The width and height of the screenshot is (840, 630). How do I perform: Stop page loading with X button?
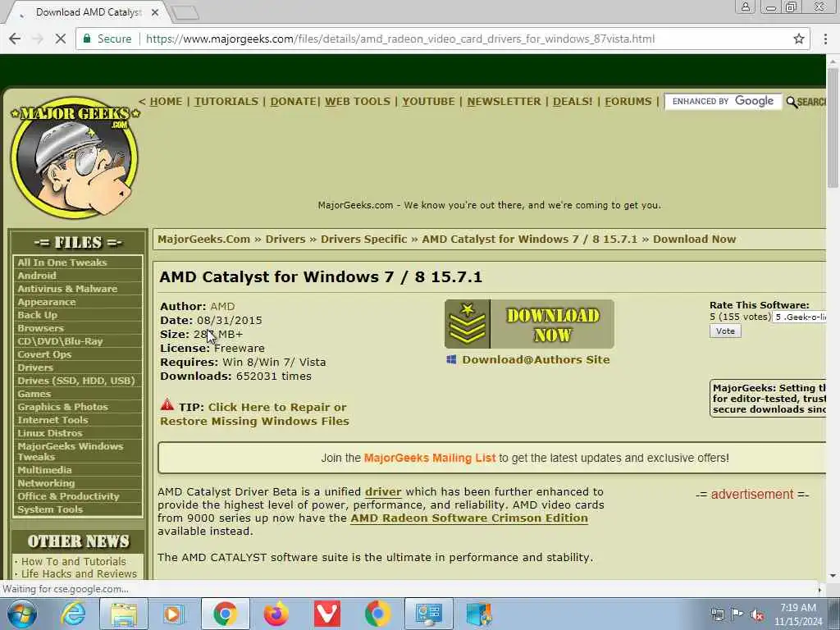click(60, 39)
